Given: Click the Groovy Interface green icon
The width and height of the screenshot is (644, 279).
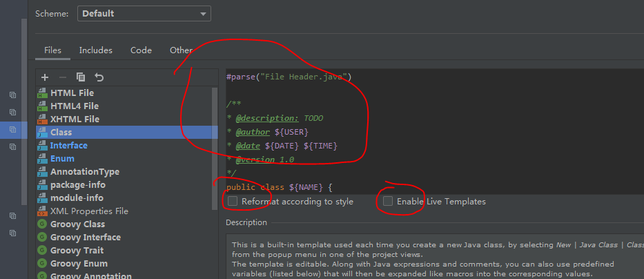Looking at the screenshot, I should coord(42,238).
